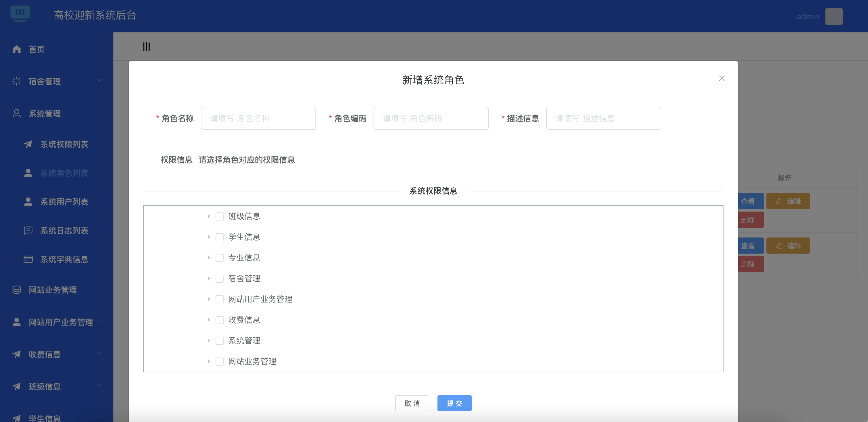Click second row 查看 button

pyautogui.click(x=751, y=245)
